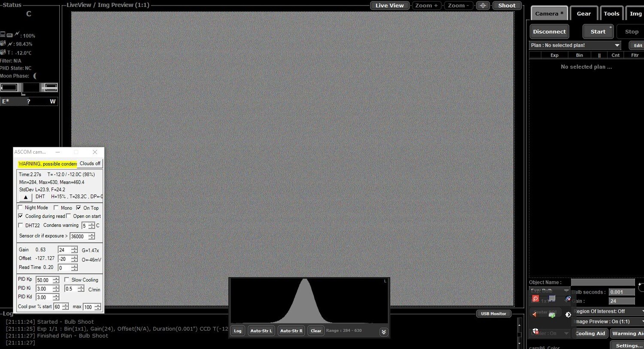Switch to the Img tab

(x=635, y=13)
